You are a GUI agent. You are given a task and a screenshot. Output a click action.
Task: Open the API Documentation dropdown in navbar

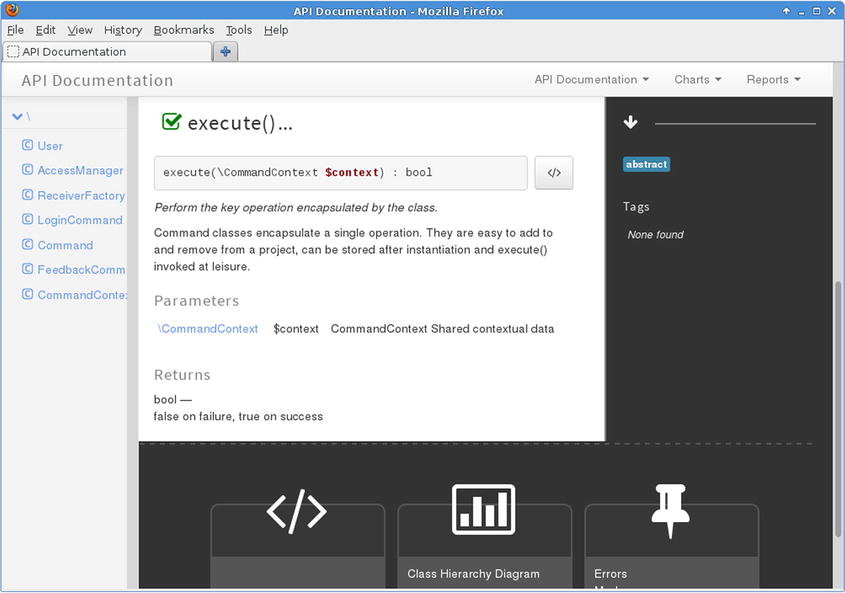pos(592,80)
